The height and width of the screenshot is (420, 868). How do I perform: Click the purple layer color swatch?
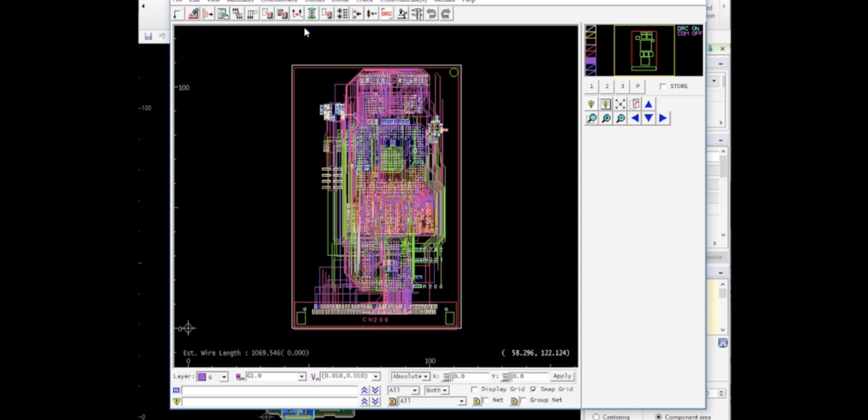(202, 376)
